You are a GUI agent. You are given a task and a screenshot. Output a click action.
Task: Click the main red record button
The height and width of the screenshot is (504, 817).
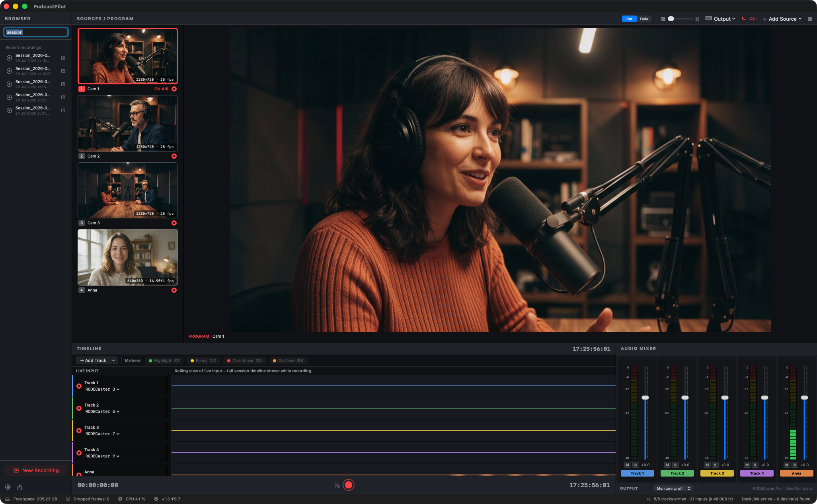coord(349,485)
